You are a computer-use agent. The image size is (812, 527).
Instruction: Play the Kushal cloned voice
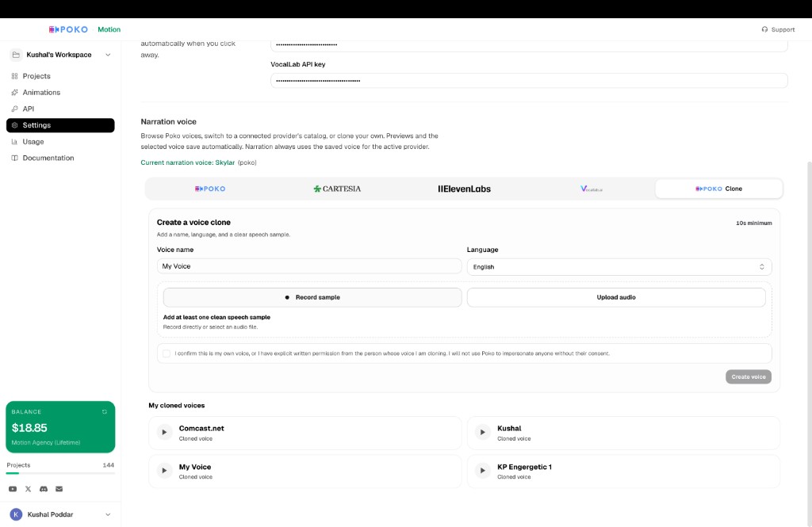[482, 432]
